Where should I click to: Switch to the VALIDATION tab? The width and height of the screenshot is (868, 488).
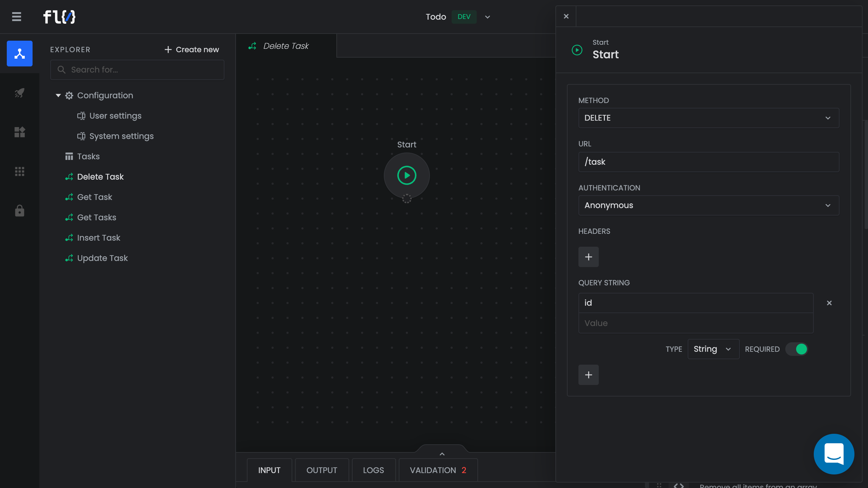(x=438, y=470)
